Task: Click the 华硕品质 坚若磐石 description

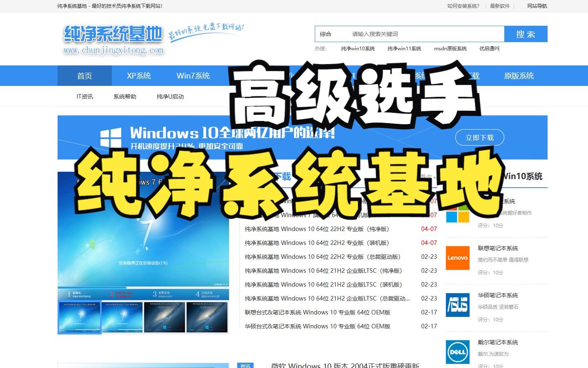Action: pos(498,307)
